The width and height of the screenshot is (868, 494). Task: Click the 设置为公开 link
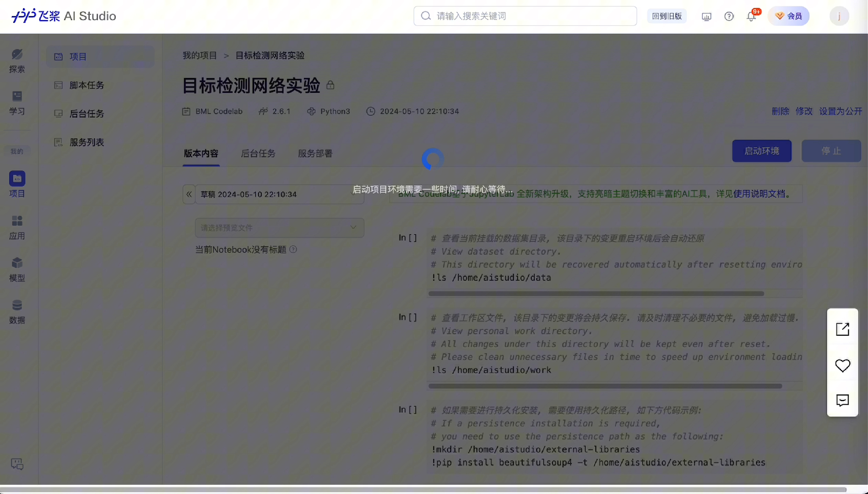pyautogui.click(x=841, y=111)
